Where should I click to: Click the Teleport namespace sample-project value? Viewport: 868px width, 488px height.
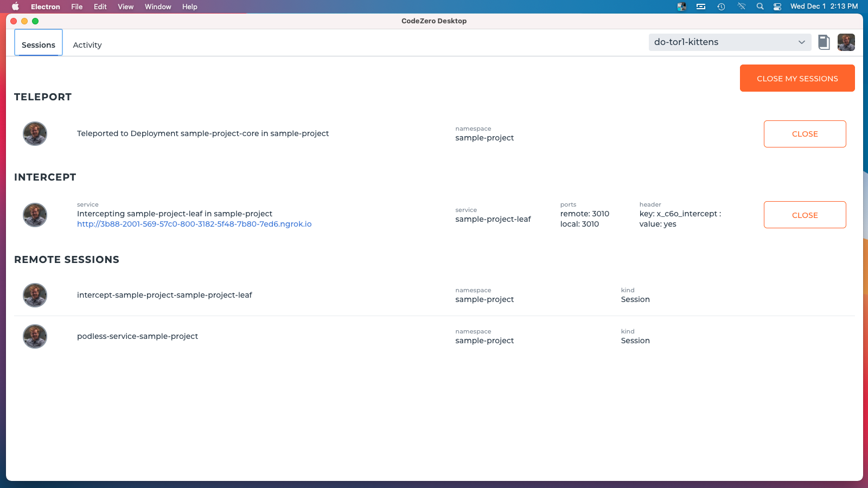pyautogui.click(x=484, y=138)
